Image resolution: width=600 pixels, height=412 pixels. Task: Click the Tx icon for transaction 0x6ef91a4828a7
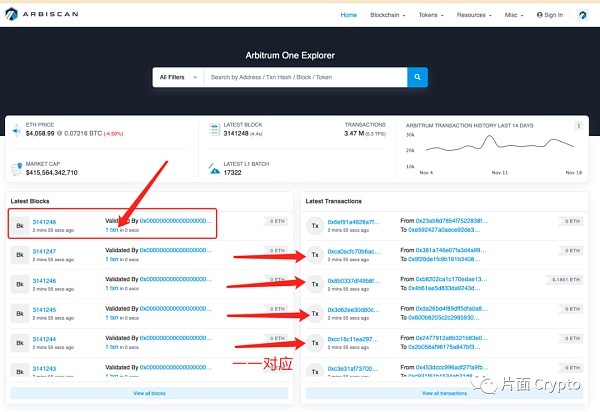(315, 225)
